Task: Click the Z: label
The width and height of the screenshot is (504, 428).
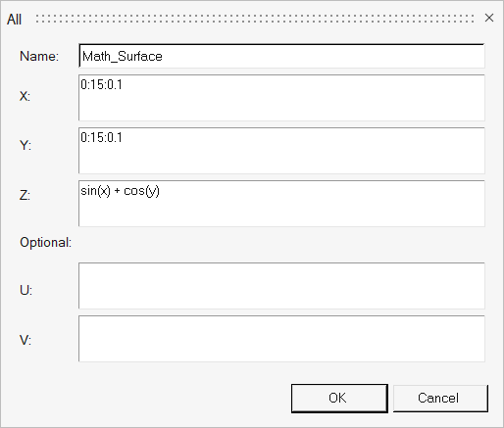Action: pyautogui.click(x=25, y=196)
